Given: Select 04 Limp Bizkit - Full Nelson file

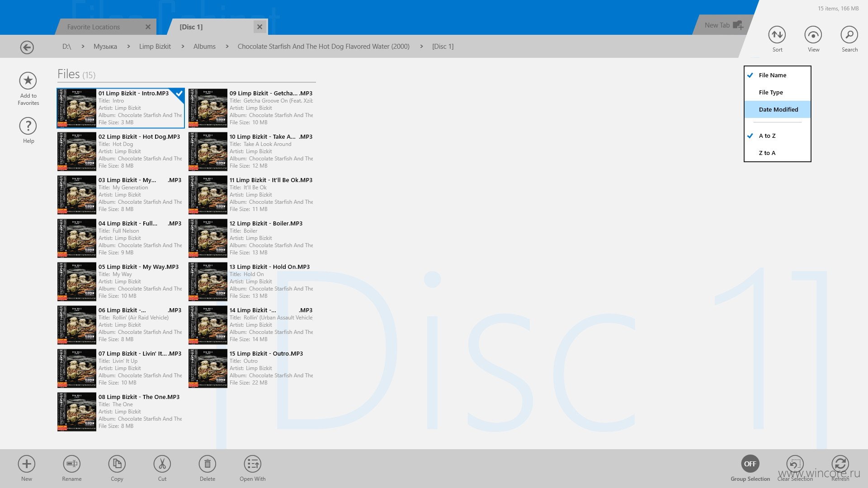Looking at the screenshot, I should click(x=121, y=238).
